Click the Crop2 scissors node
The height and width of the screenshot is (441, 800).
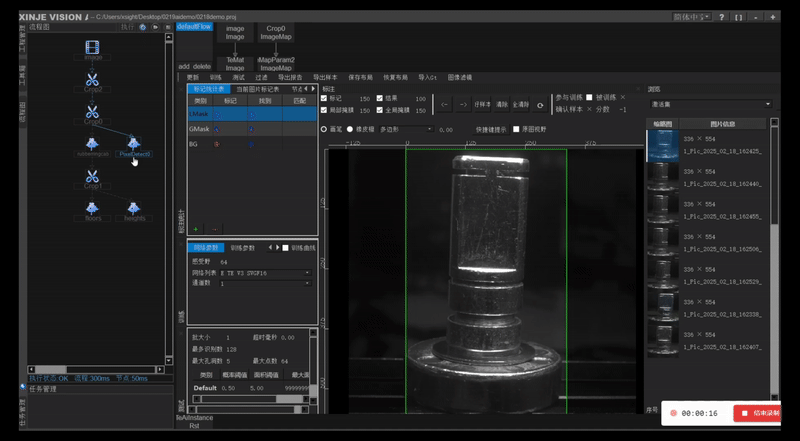[93, 78]
